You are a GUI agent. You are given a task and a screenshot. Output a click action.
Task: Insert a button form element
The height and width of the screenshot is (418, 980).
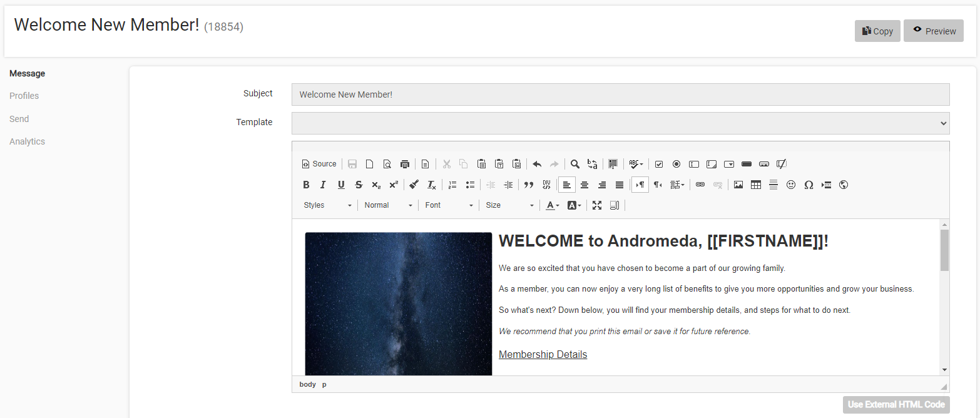point(747,164)
